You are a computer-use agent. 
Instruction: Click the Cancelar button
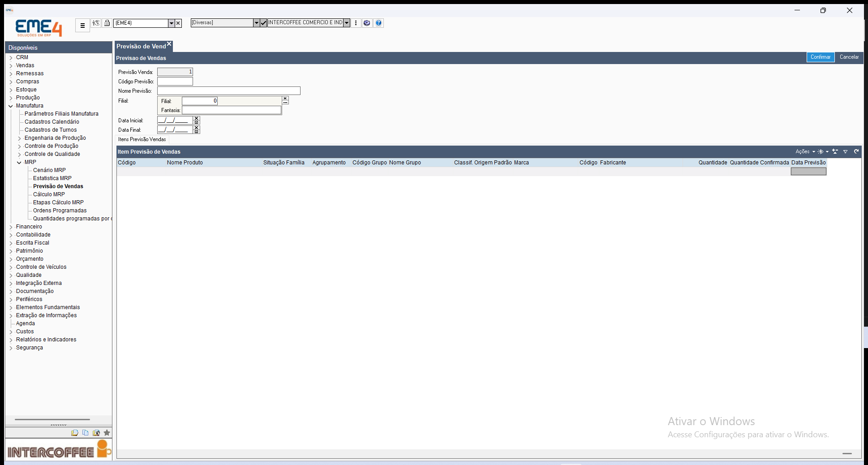pos(849,57)
